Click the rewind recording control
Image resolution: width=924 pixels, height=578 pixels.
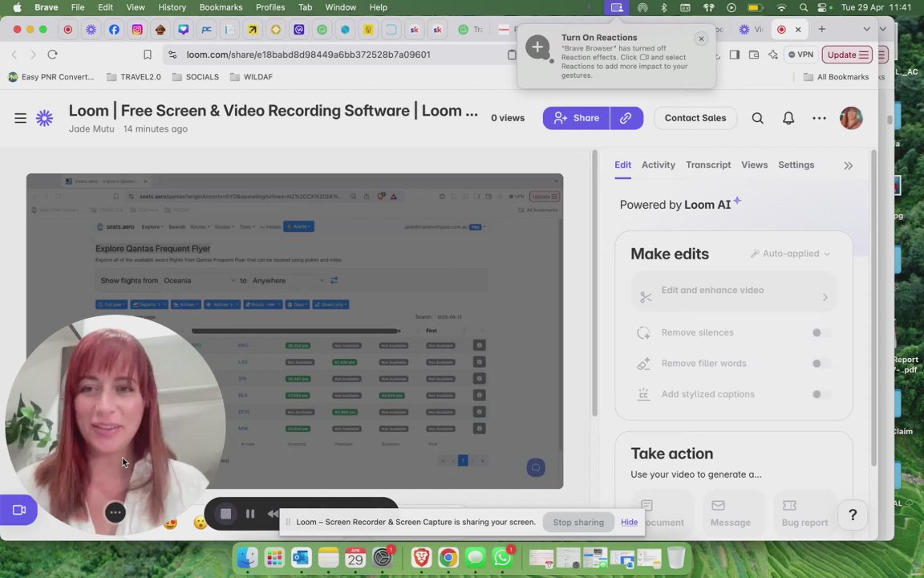tap(272, 514)
